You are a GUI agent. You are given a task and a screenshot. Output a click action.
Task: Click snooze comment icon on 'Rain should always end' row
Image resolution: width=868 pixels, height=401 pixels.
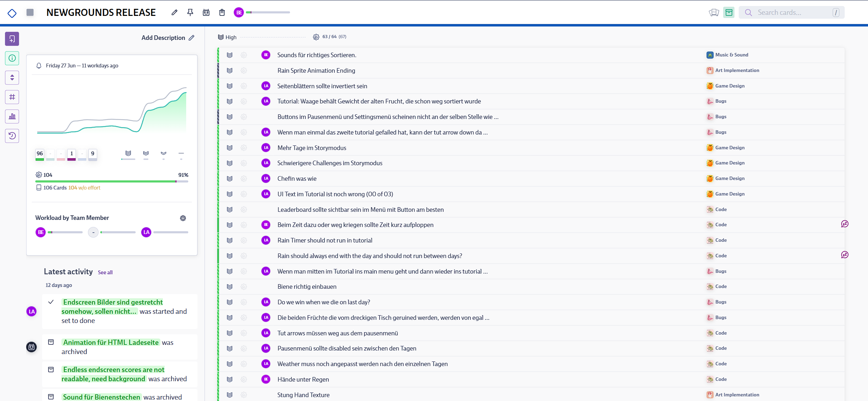pos(845,255)
